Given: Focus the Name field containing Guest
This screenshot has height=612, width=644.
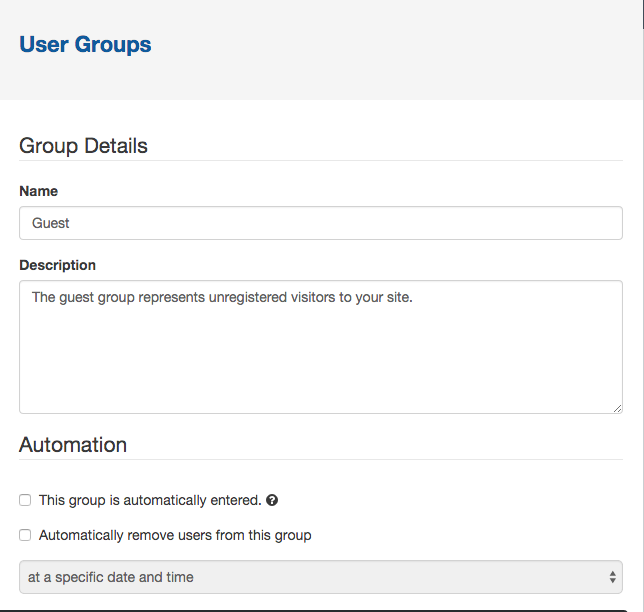Looking at the screenshot, I should [321, 223].
